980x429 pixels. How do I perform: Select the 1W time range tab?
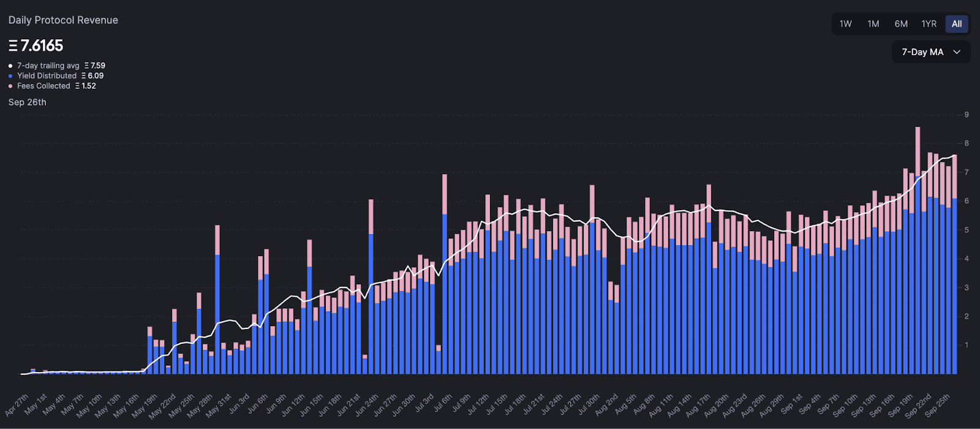845,24
